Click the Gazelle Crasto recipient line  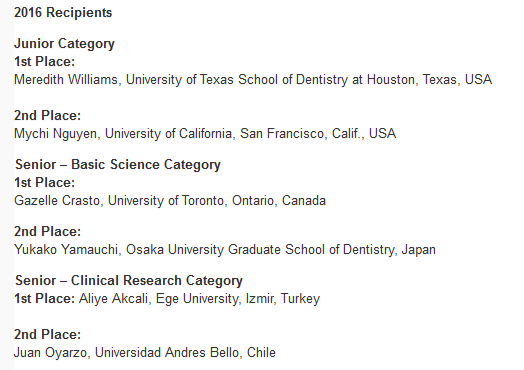coord(170,201)
